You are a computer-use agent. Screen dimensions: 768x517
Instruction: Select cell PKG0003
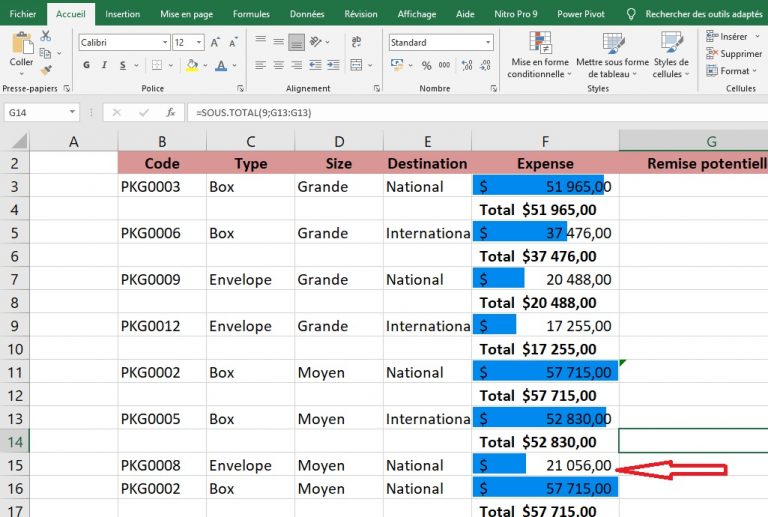[x=162, y=187]
